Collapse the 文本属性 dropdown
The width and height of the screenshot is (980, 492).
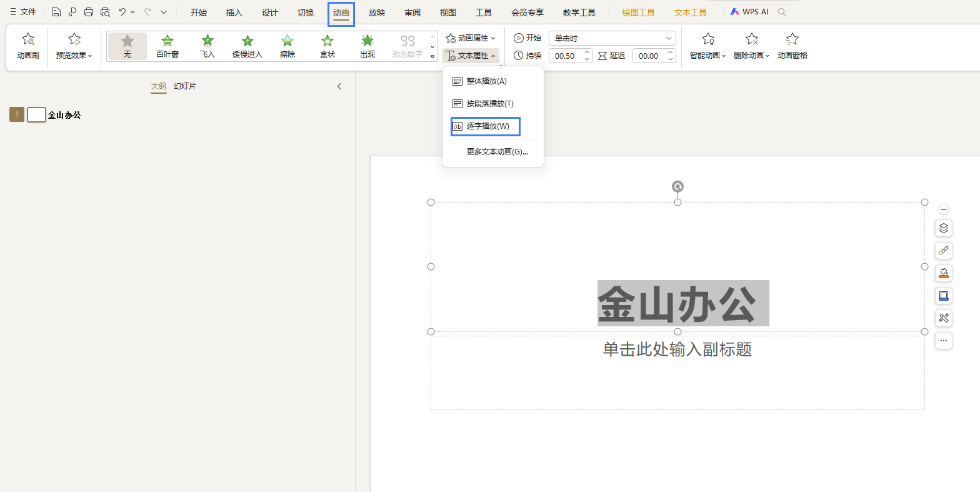(x=471, y=56)
